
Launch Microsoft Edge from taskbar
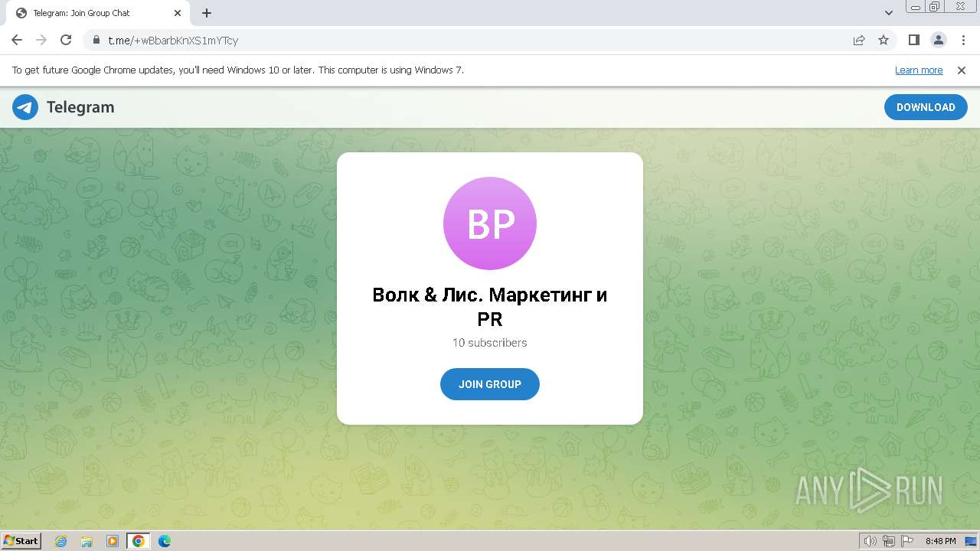tap(165, 541)
